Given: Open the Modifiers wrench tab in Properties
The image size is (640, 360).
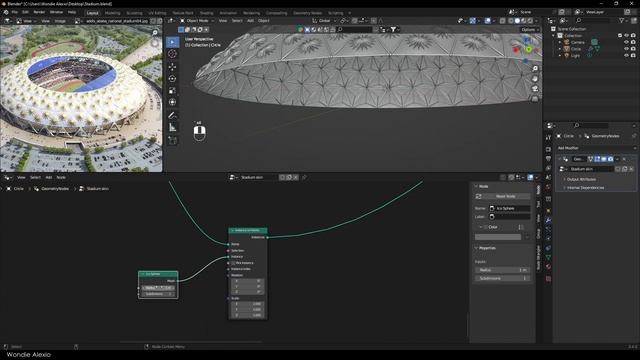Looking at the screenshot, I should click(x=548, y=220).
